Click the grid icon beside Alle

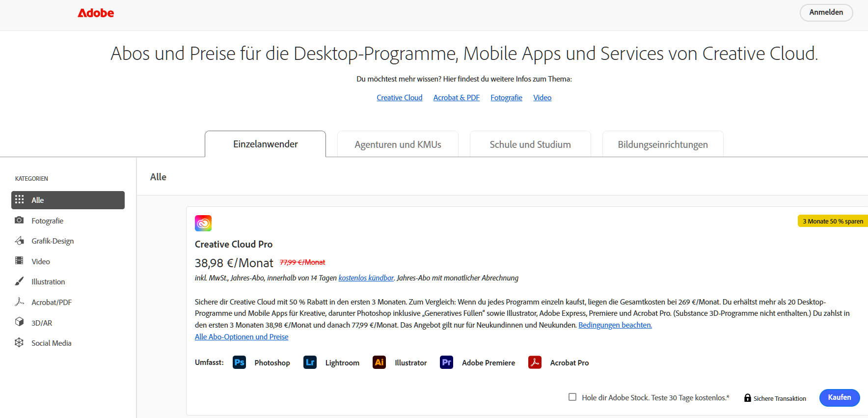click(20, 199)
